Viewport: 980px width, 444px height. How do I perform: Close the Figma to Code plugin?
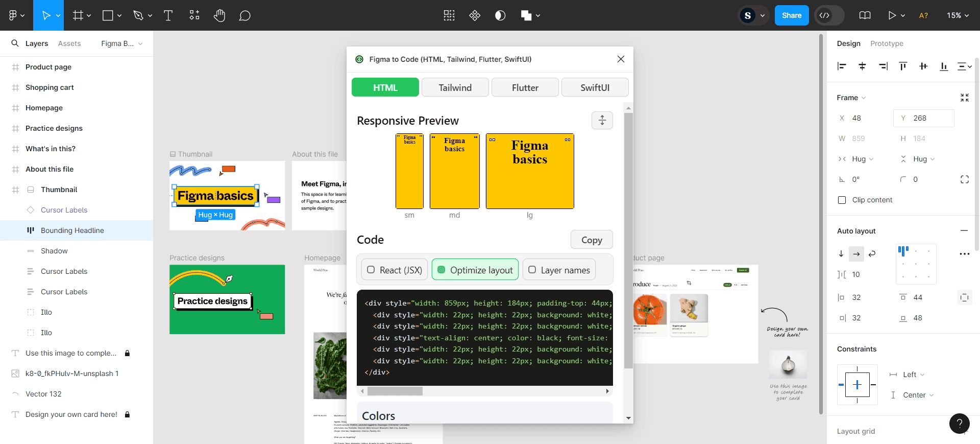pos(621,59)
